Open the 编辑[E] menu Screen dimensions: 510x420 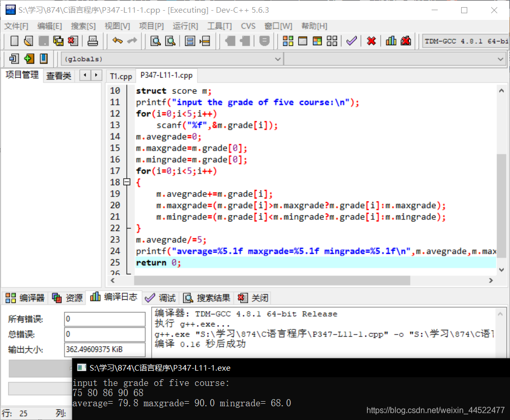tap(49, 26)
